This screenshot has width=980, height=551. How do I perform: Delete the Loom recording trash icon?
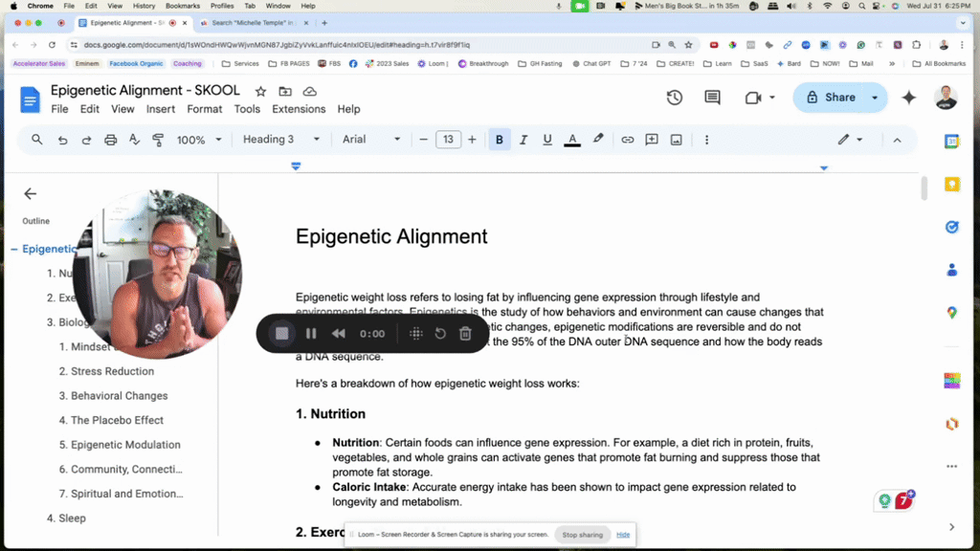pos(465,334)
